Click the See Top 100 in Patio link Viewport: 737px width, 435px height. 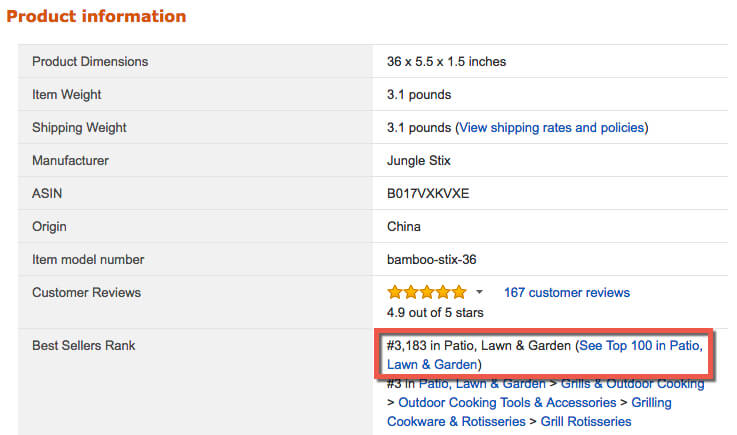(640, 345)
